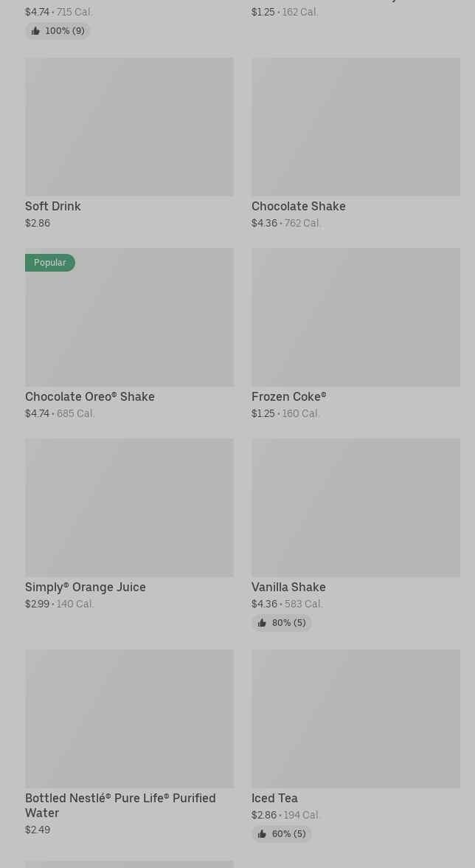
Task: Click thumbs-up icon on 100% (9) rating
Action: pos(35,31)
